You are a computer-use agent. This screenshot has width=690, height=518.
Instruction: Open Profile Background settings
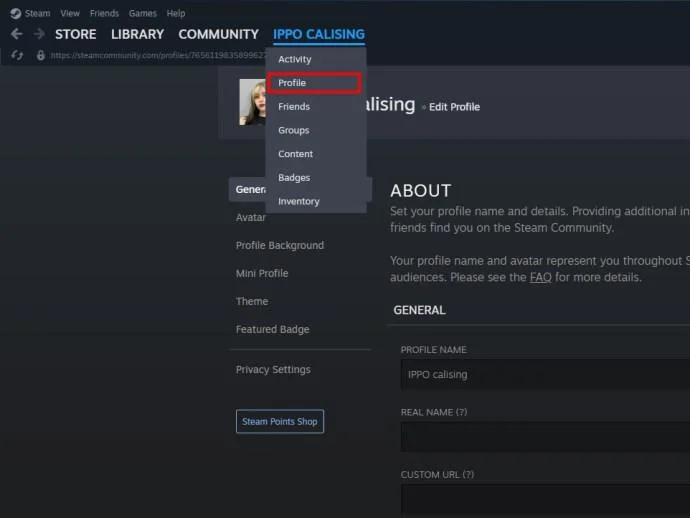coord(280,246)
